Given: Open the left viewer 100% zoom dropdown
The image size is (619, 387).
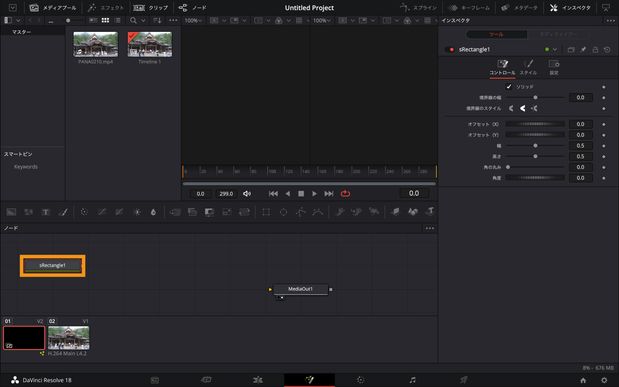Looking at the screenshot, I should pos(192,20).
